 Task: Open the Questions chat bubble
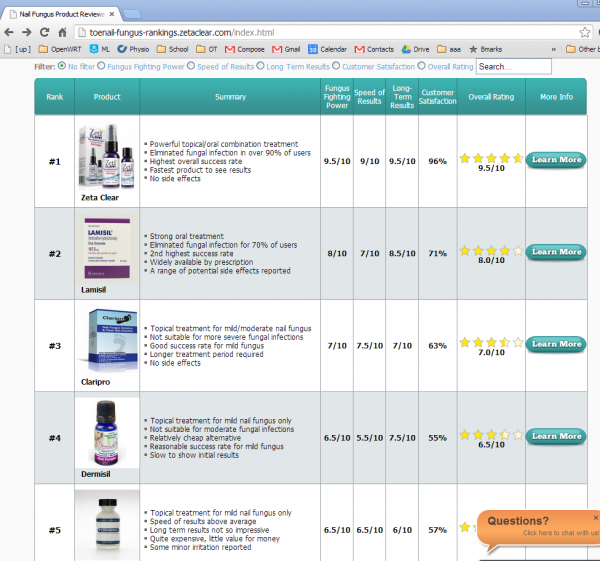[x=538, y=530]
